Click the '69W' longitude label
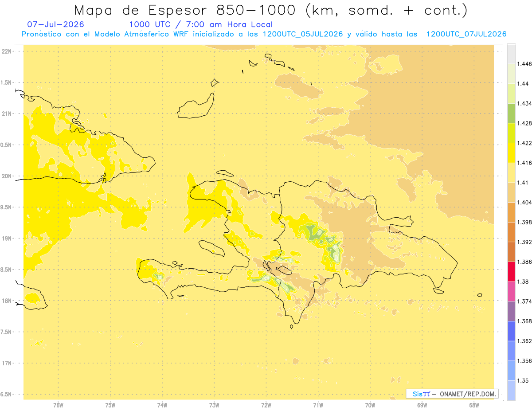532x411 pixels. (422, 405)
